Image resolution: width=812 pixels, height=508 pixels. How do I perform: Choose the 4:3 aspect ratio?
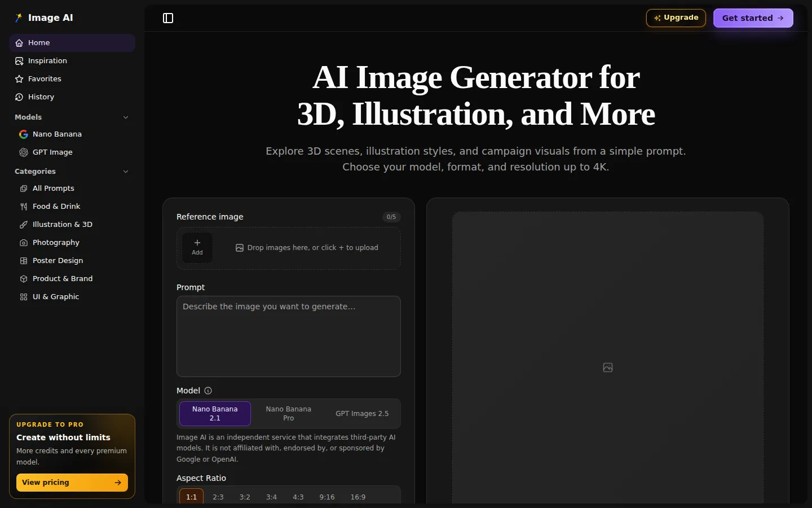pyautogui.click(x=298, y=497)
